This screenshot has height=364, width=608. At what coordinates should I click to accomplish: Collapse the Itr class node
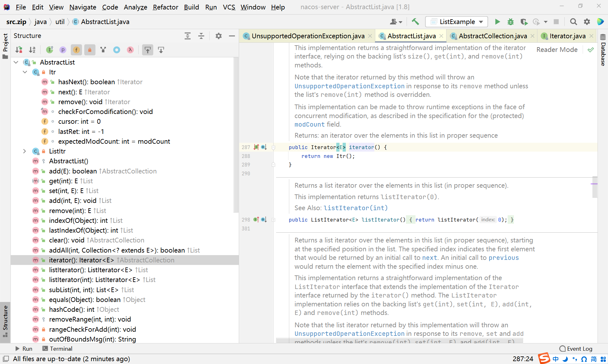tap(25, 72)
